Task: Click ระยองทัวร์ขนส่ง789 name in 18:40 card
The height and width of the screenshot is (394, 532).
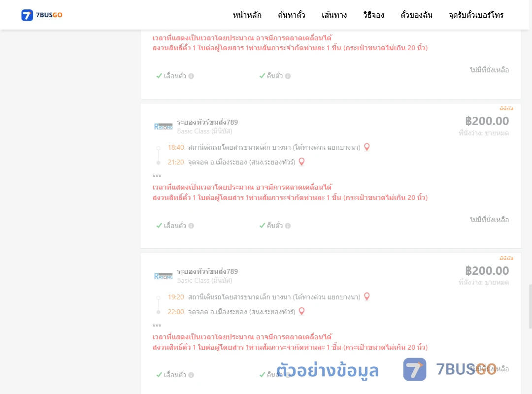Action: [x=207, y=122]
